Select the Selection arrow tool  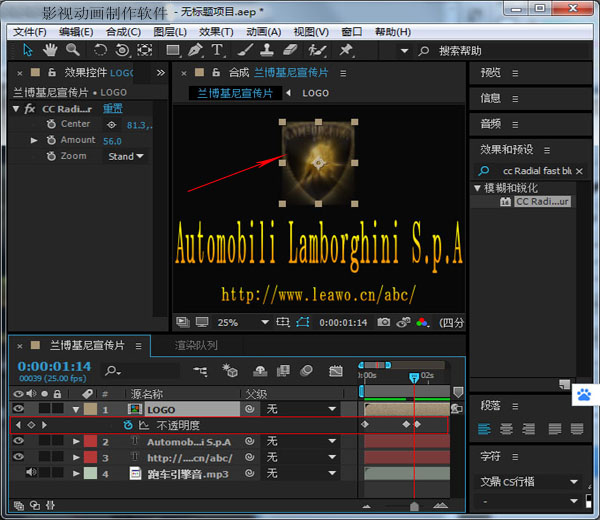tap(28, 50)
